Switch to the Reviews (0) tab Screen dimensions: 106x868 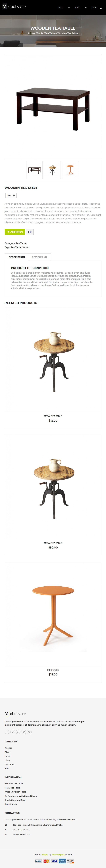(x=39, y=257)
